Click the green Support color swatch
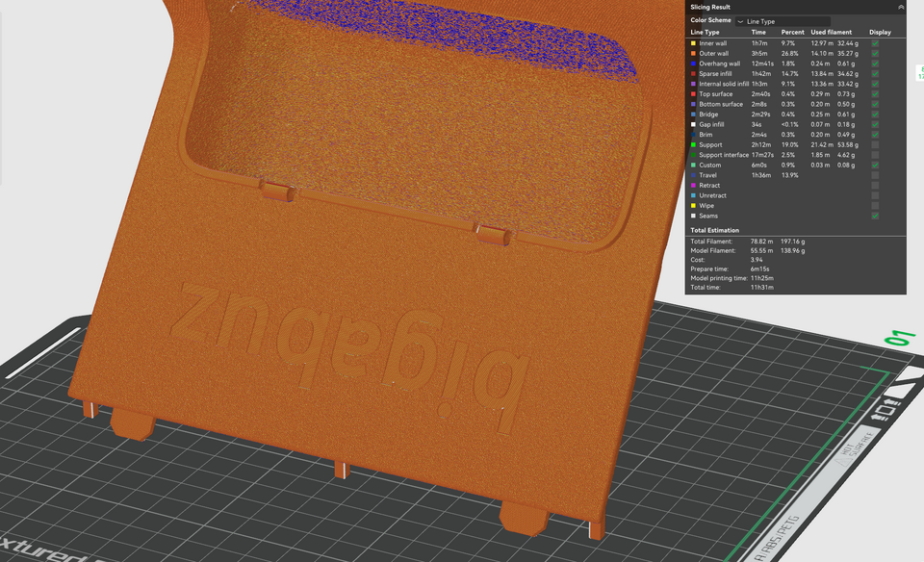Viewport: 924px width, 562px height. (693, 144)
